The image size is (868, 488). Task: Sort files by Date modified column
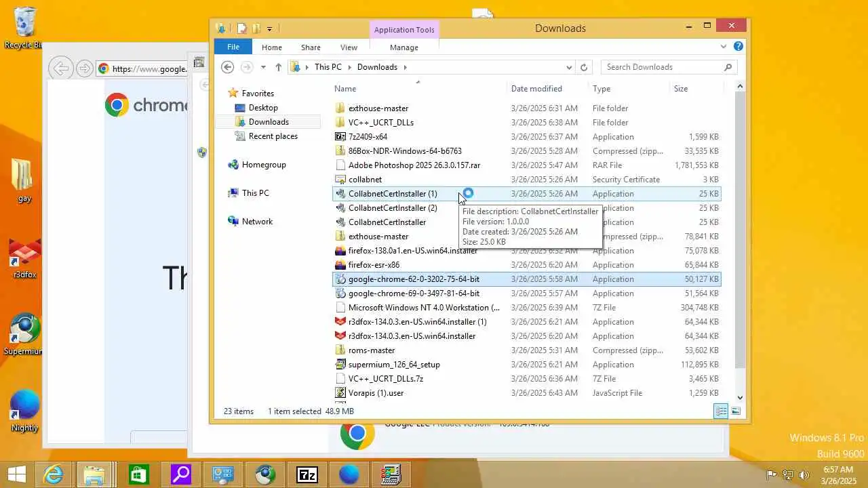tap(536, 89)
